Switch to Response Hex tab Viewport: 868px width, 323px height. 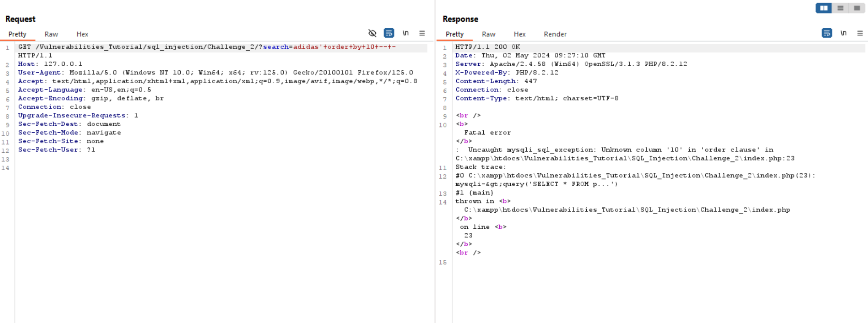click(520, 34)
